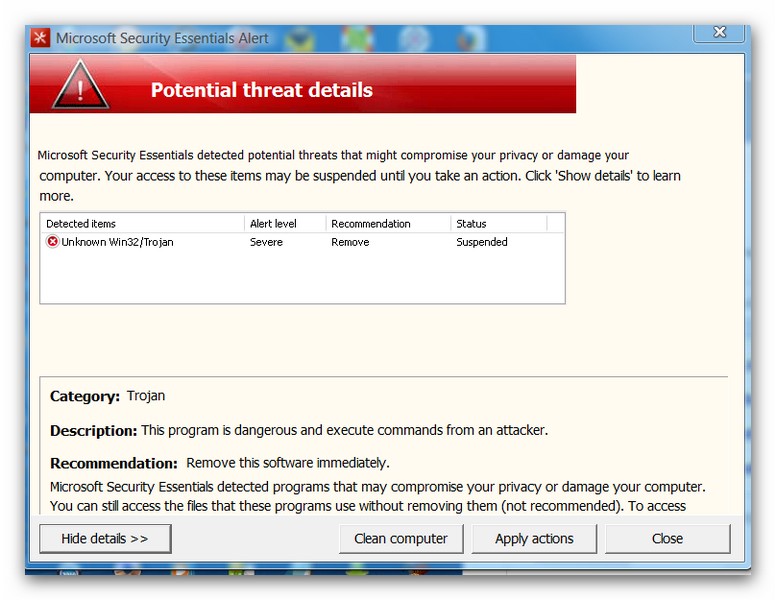Select the Unknown Win32/Trojan detected item
The image size is (776, 600).
tap(302, 242)
